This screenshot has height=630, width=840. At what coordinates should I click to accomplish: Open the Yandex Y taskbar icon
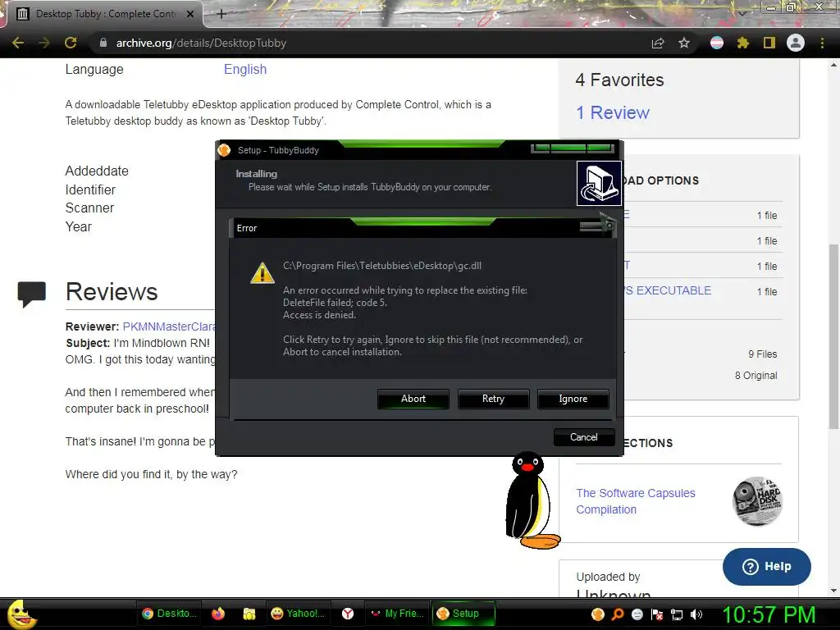tap(348, 614)
